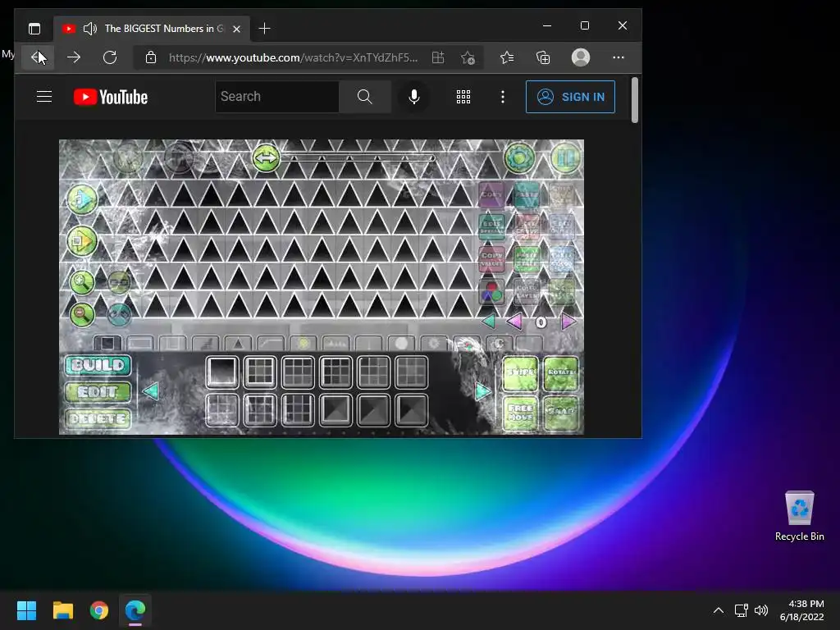The height and width of the screenshot is (630, 840).
Task: Maximize the Edge browser window
Action: click(x=585, y=25)
